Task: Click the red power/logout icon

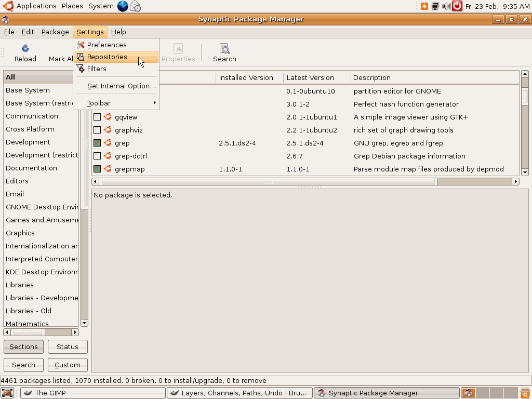Action: tap(457, 6)
